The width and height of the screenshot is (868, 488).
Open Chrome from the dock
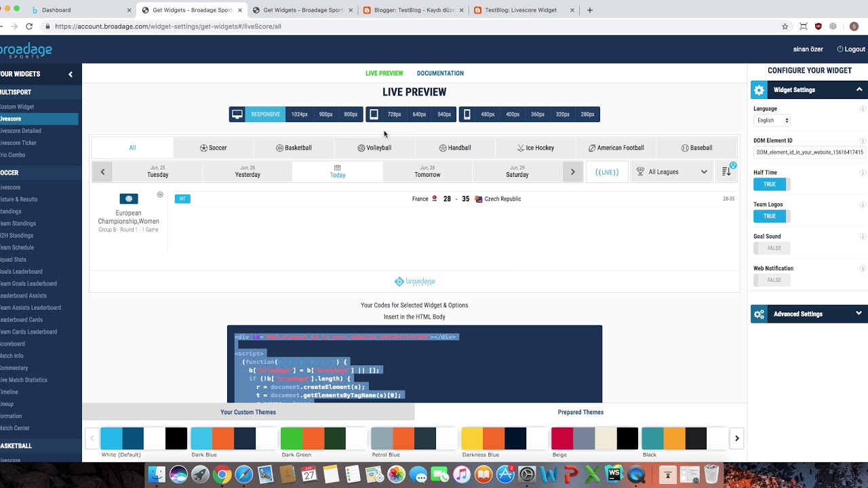222,474
